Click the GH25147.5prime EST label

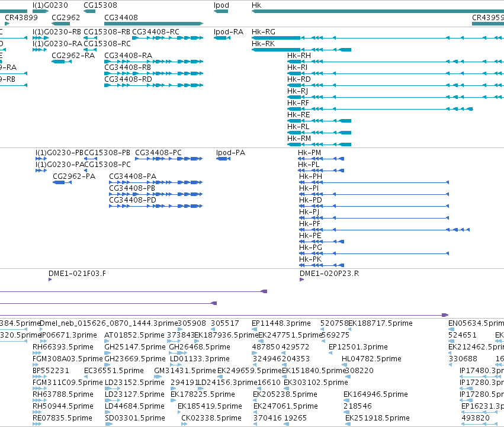point(135,347)
